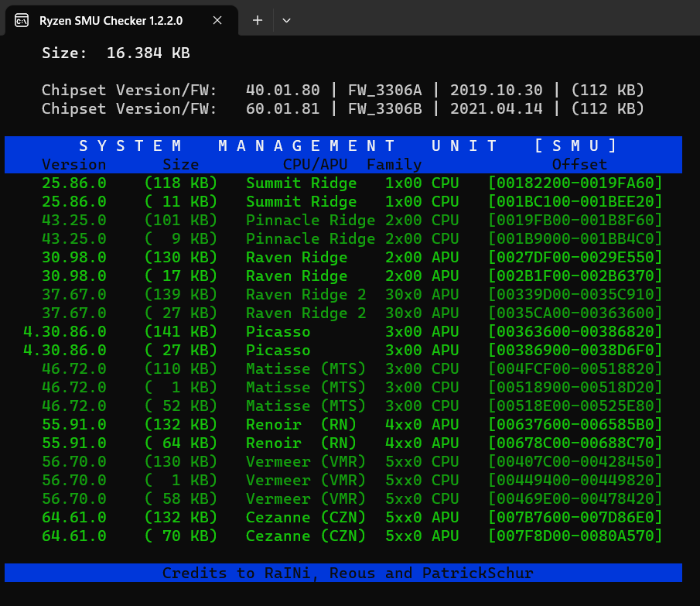Select the Ryzen SMU Checker 1.2.2.0 tab
700x606 pixels.
click(x=121, y=21)
